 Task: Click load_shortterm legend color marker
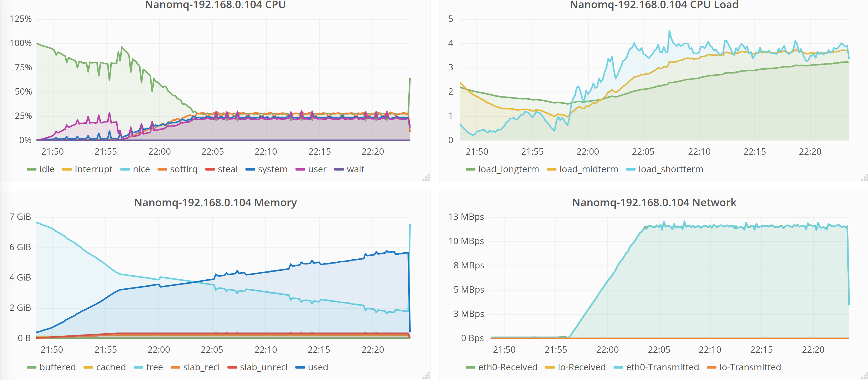click(631, 169)
